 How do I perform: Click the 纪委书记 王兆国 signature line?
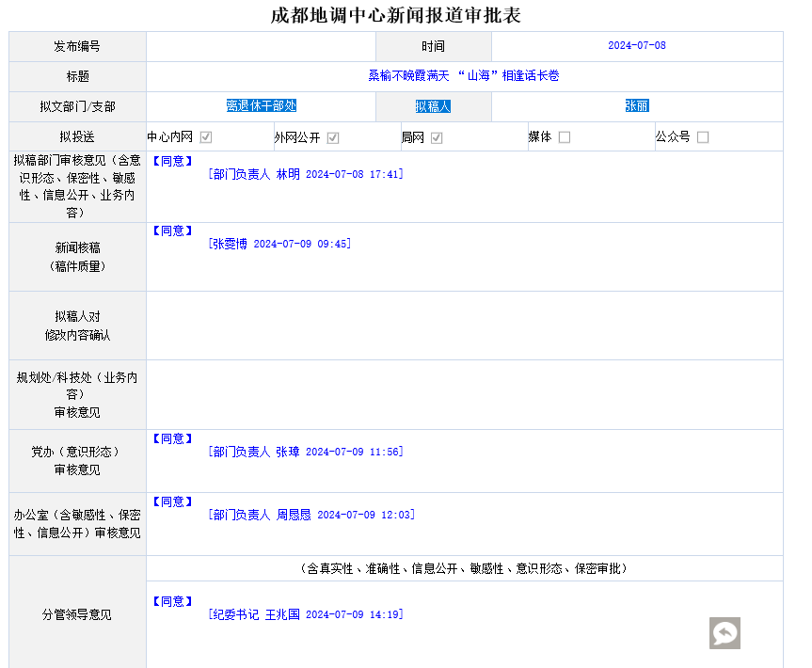tap(306, 614)
